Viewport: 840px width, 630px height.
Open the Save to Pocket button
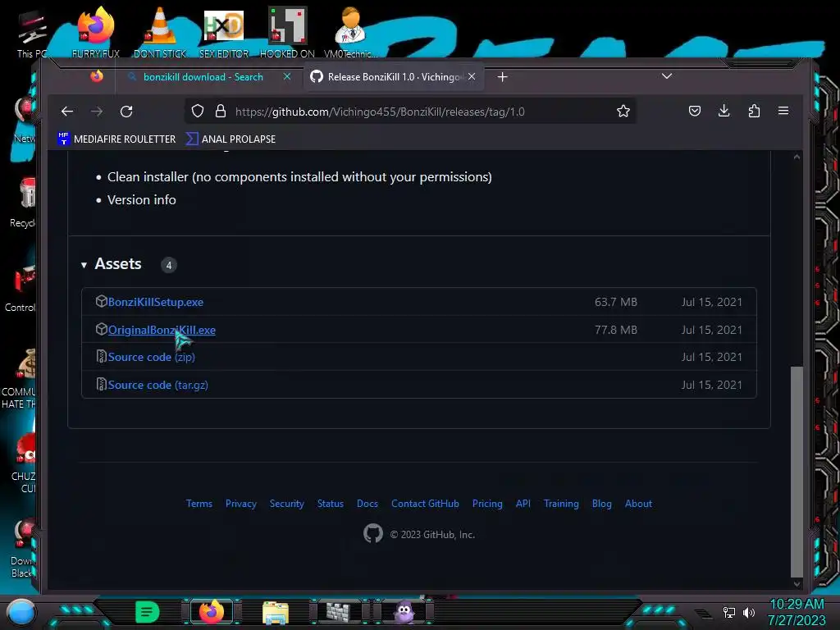point(694,111)
